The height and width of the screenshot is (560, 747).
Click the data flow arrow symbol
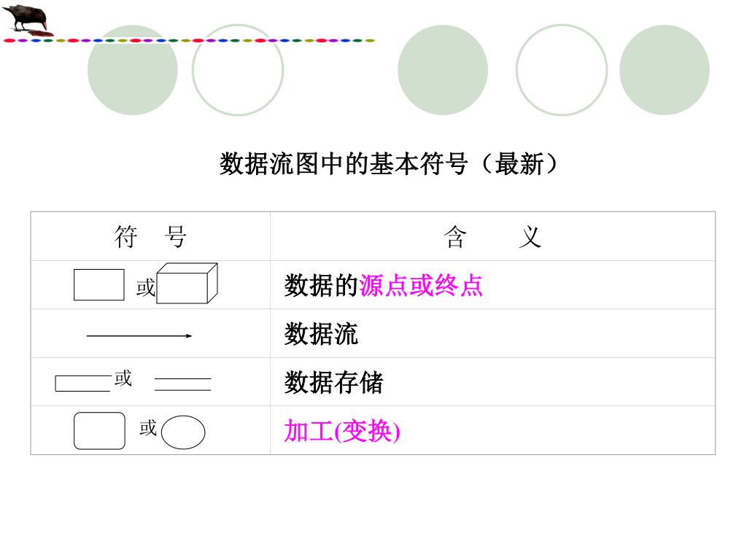[x=139, y=335]
